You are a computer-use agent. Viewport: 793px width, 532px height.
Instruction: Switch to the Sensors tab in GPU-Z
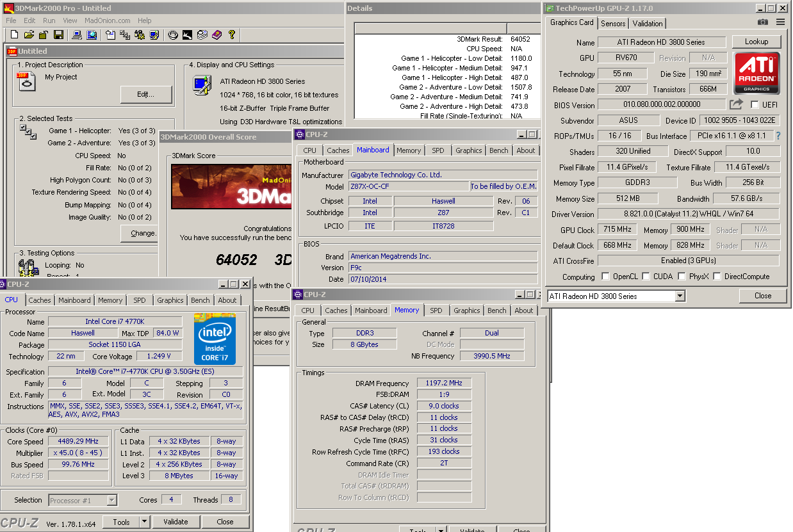[613, 24]
